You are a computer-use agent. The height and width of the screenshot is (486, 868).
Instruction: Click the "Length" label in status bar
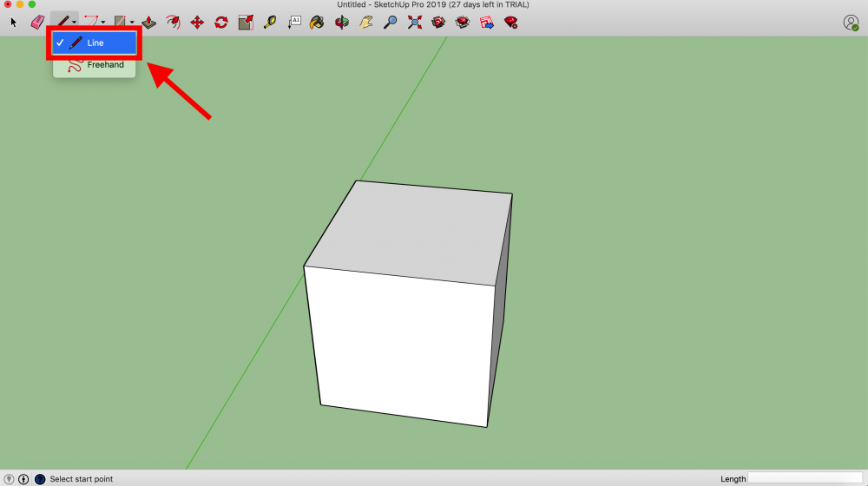click(733, 479)
